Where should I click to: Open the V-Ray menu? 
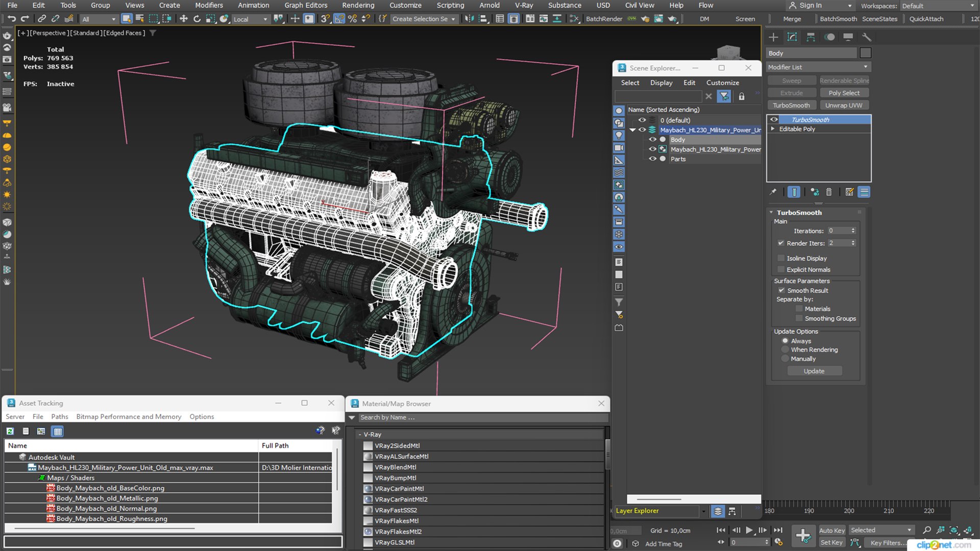click(524, 5)
